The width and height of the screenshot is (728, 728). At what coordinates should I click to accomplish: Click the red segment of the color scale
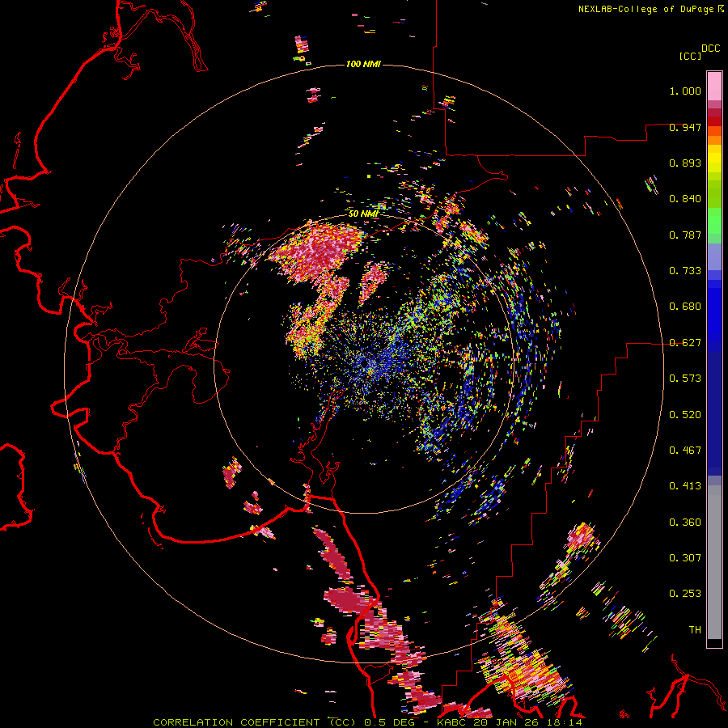714,121
